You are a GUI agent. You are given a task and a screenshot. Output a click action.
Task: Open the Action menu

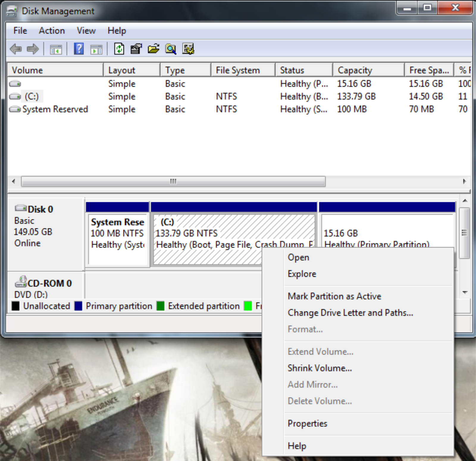coord(52,31)
